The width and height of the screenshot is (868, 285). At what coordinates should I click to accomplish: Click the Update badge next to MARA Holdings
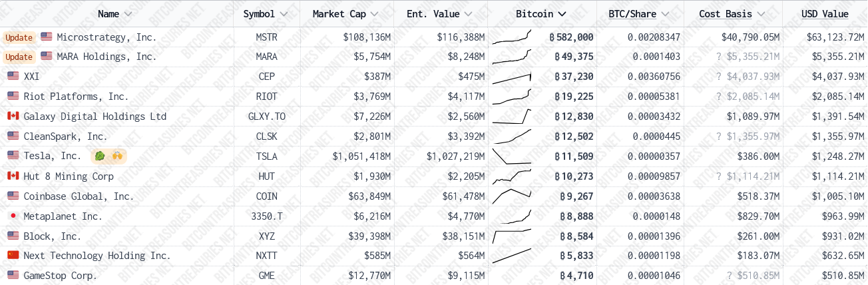[19, 57]
